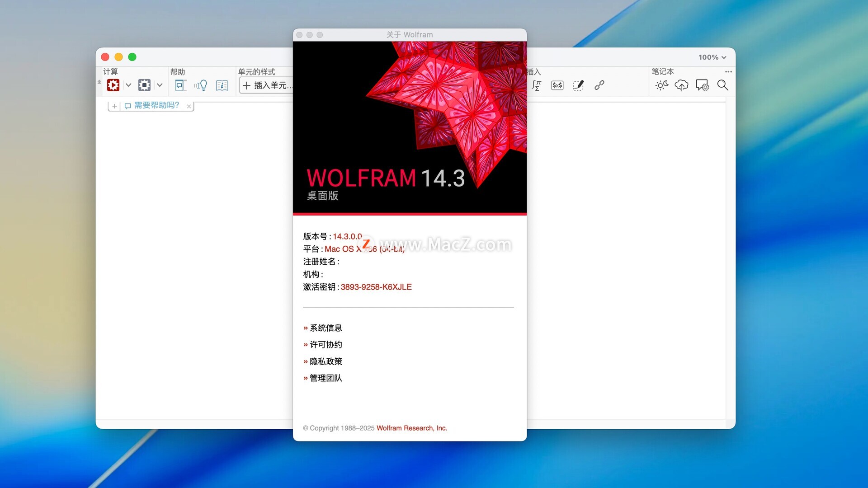
Task: Insert math typesetting integral-sigma icon
Action: 537,85
